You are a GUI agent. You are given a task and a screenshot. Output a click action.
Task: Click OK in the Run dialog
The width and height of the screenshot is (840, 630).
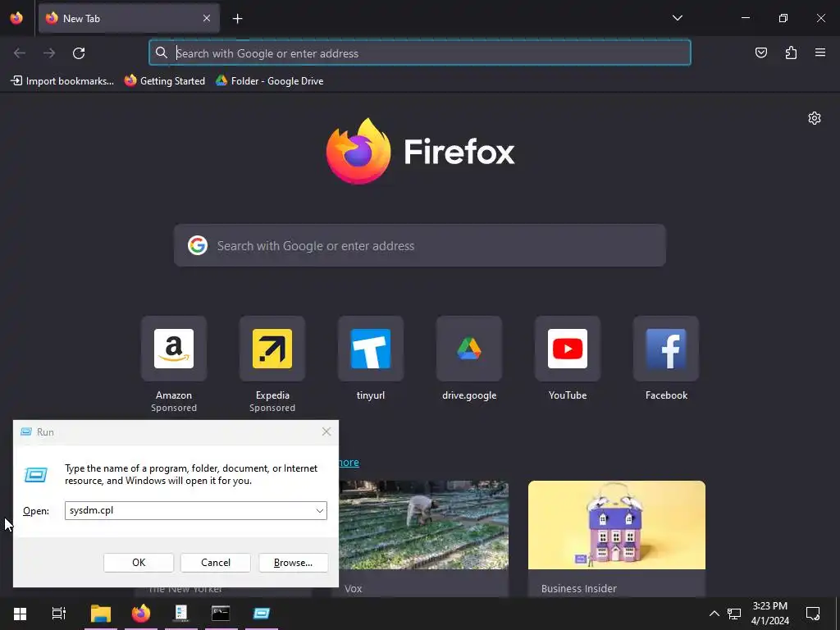click(x=139, y=563)
